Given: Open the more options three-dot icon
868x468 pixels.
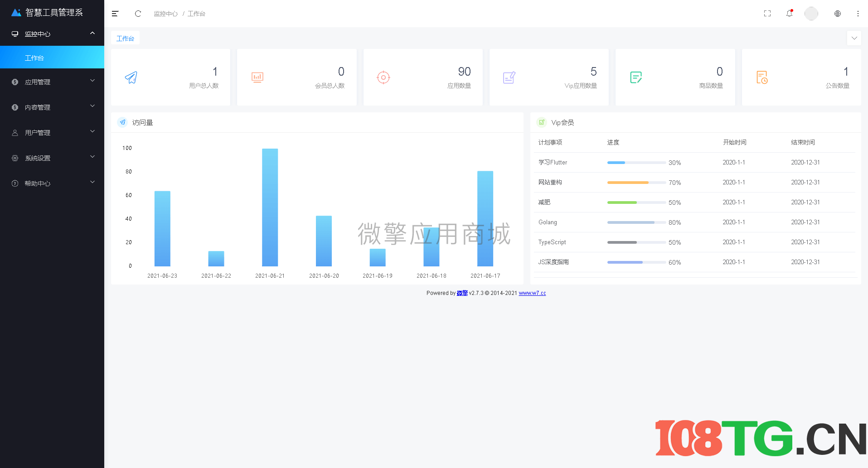Looking at the screenshot, I should 858,14.
